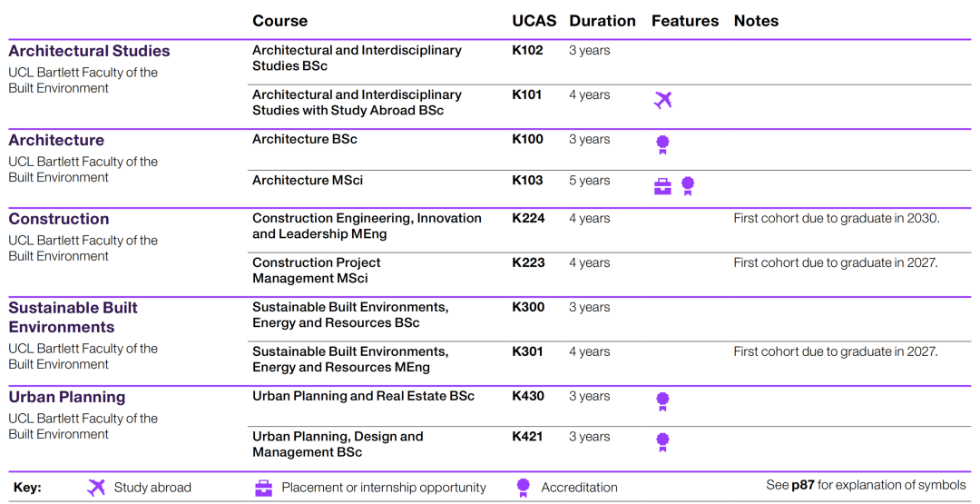The image size is (980, 504).
Task: Click the placement briefcase icon for Architecture MSci
Action: pyautogui.click(x=663, y=186)
